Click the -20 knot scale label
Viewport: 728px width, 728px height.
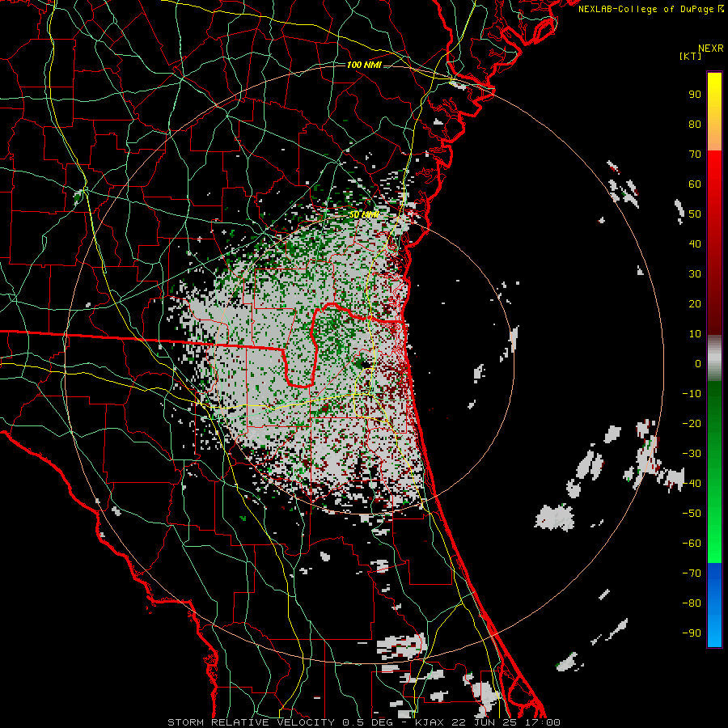692,423
